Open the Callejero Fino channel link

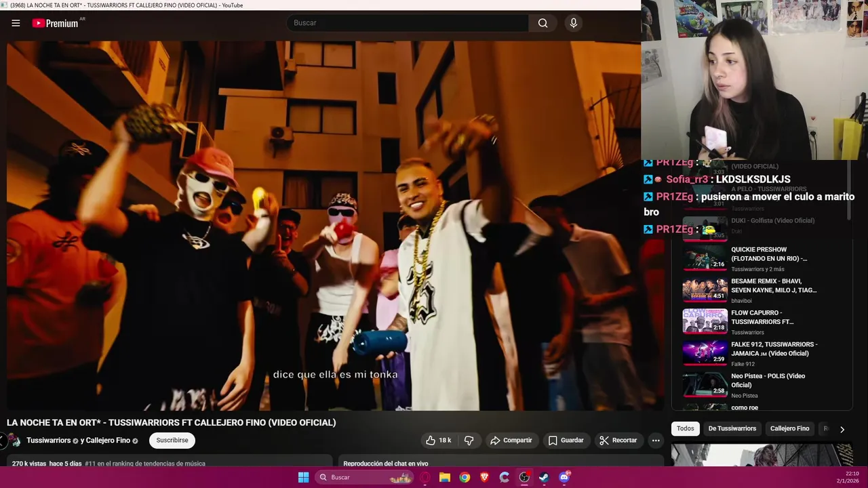(x=108, y=441)
